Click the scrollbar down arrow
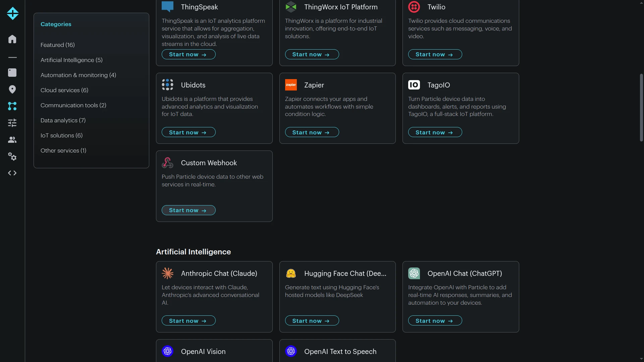This screenshot has width=644, height=362. 641,359
